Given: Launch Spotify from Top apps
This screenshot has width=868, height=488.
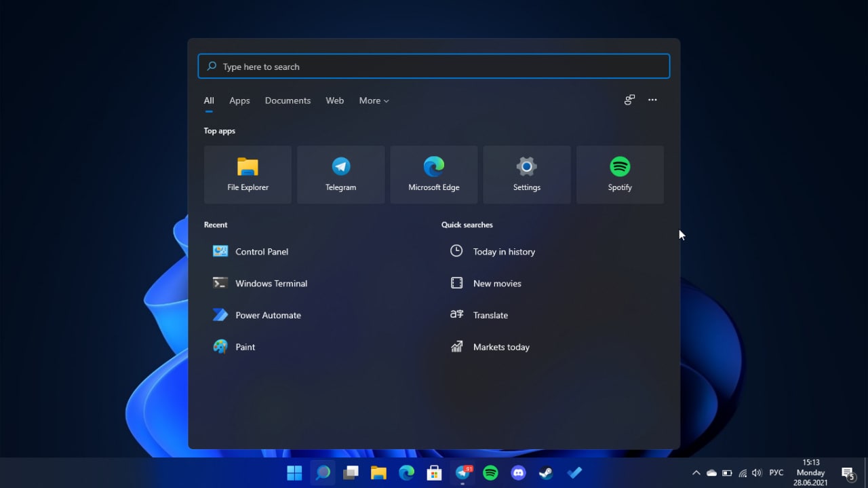Looking at the screenshot, I should tap(620, 174).
